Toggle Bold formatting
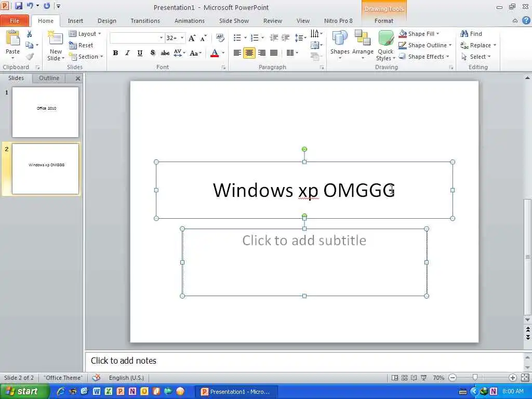Image resolution: width=532 pixels, height=399 pixels. click(x=115, y=53)
